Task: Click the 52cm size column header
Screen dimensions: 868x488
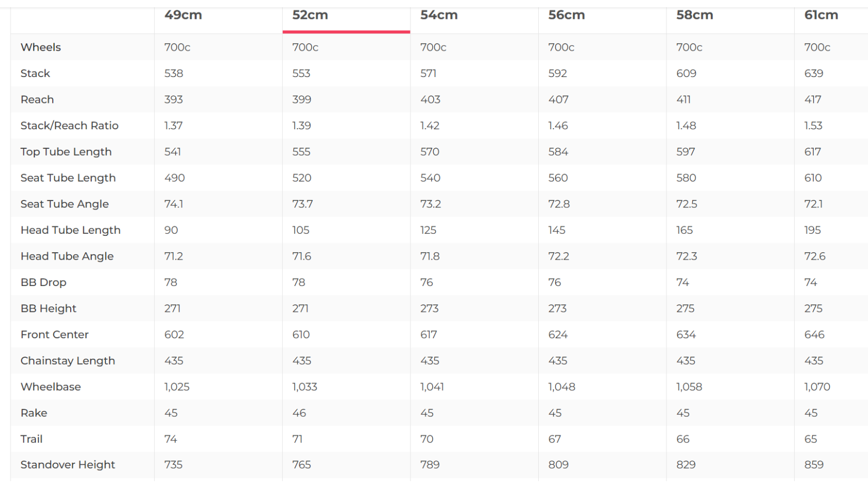Action: 310,15
